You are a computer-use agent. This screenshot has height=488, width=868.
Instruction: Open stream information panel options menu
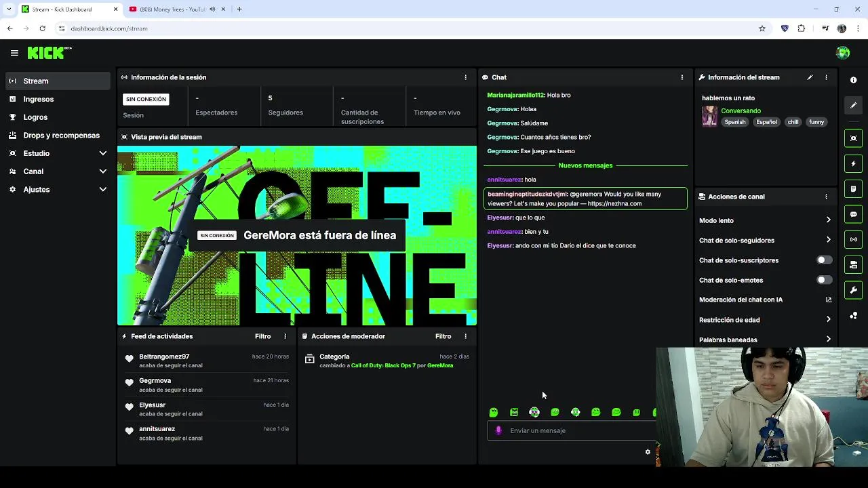pyautogui.click(x=826, y=77)
